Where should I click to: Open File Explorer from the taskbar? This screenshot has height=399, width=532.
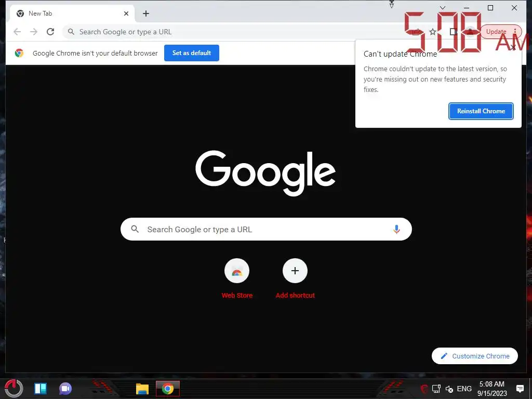pos(142,389)
